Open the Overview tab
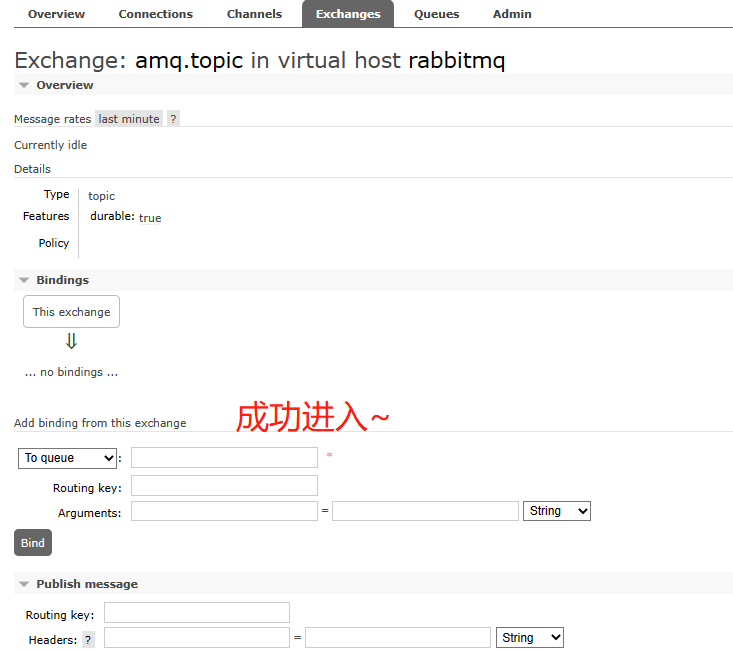Screen dimensions: 733x651 56,14
